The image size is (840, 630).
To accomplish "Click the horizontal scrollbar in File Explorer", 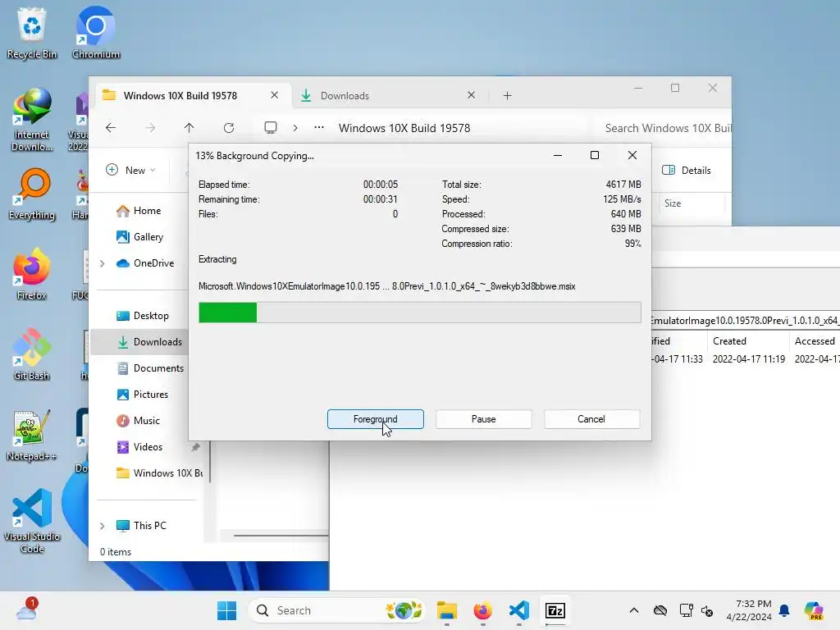I will pyautogui.click(x=281, y=535).
